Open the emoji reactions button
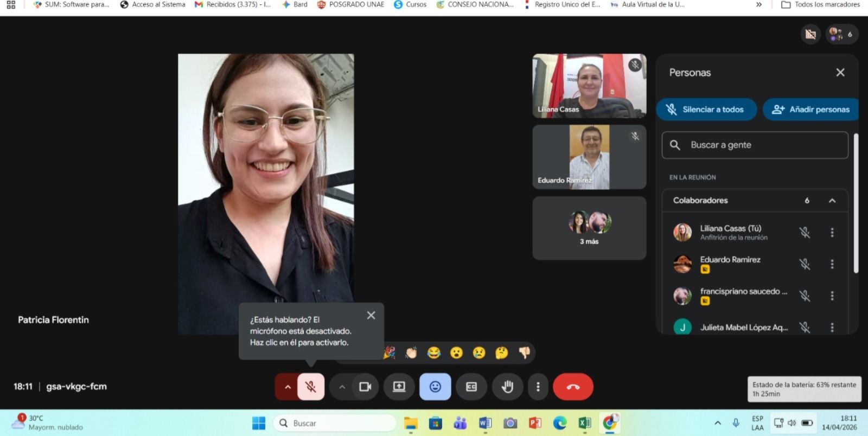The height and width of the screenshot is (436, 868). pyautogui.click(x=435, y=387)
